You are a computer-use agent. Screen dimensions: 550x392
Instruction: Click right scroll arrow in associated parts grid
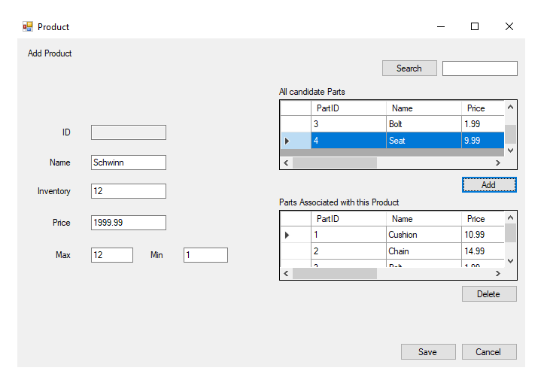click(x=498, y=273)
